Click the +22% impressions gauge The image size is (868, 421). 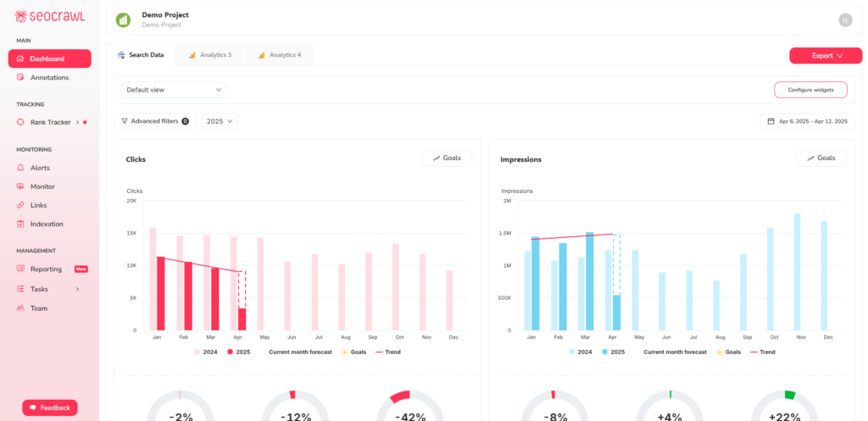click(784, 406)
